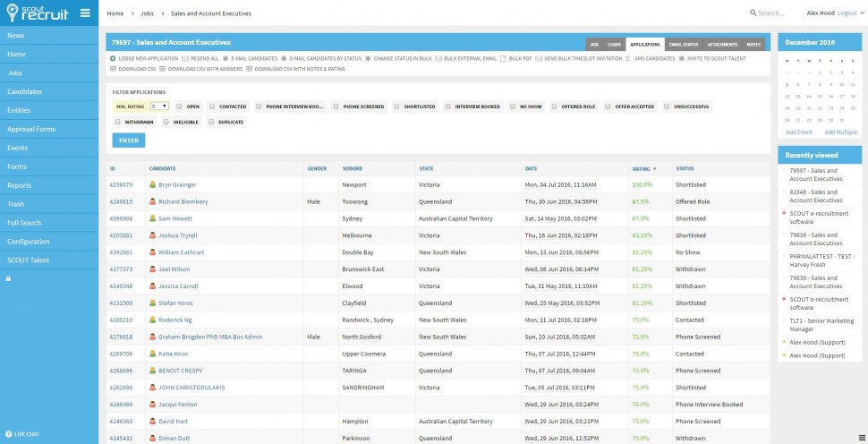Click the Send Bulk Timeslot Invitation envelope icon
Viewport: 868px width, 444px height.
tap(539, 58)
